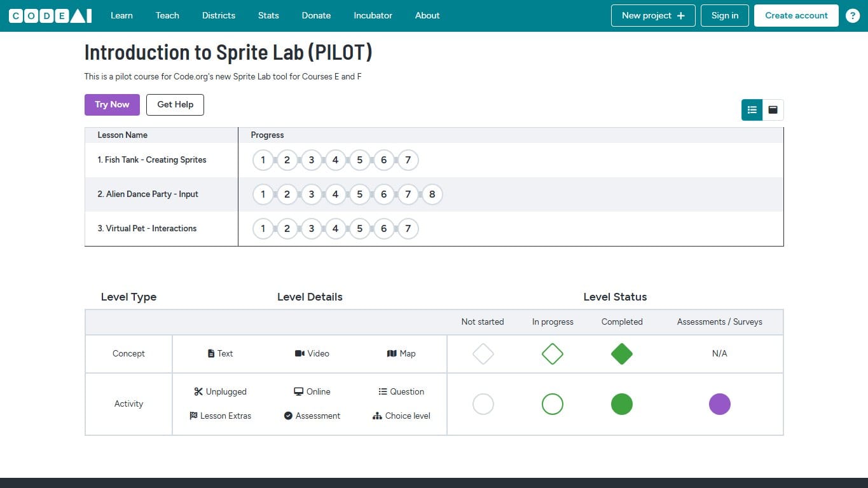Open the help question mark icon
Image resolution: width=868 pixels, height=488 pixels.
pyautogui.click(x=853, y=16)
